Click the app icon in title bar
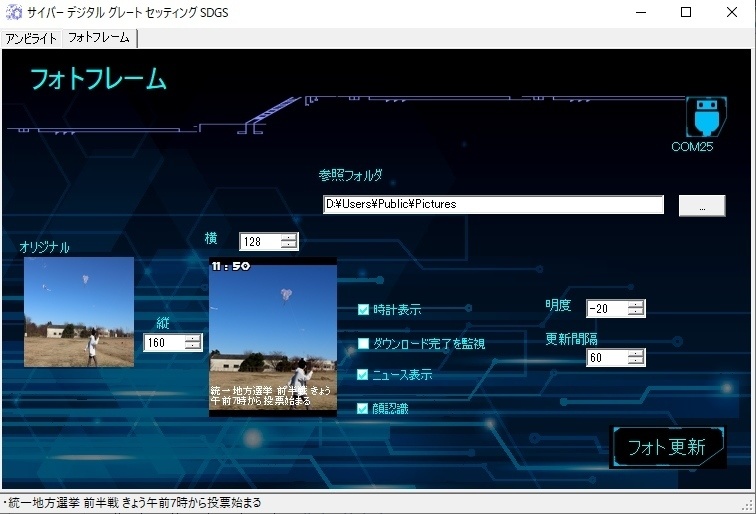Screen dimensions: 756x514 pyautogui.click(x=14, y=12)
